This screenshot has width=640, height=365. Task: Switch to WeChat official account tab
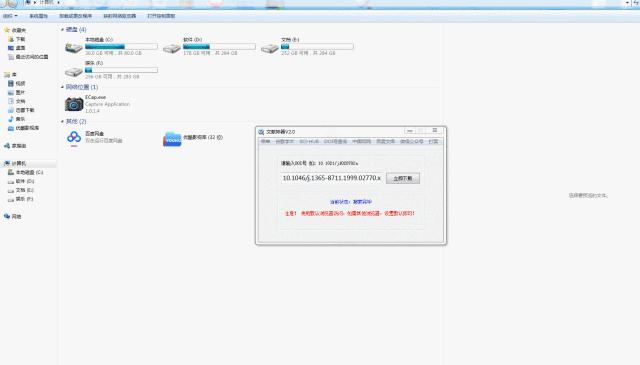411,141
